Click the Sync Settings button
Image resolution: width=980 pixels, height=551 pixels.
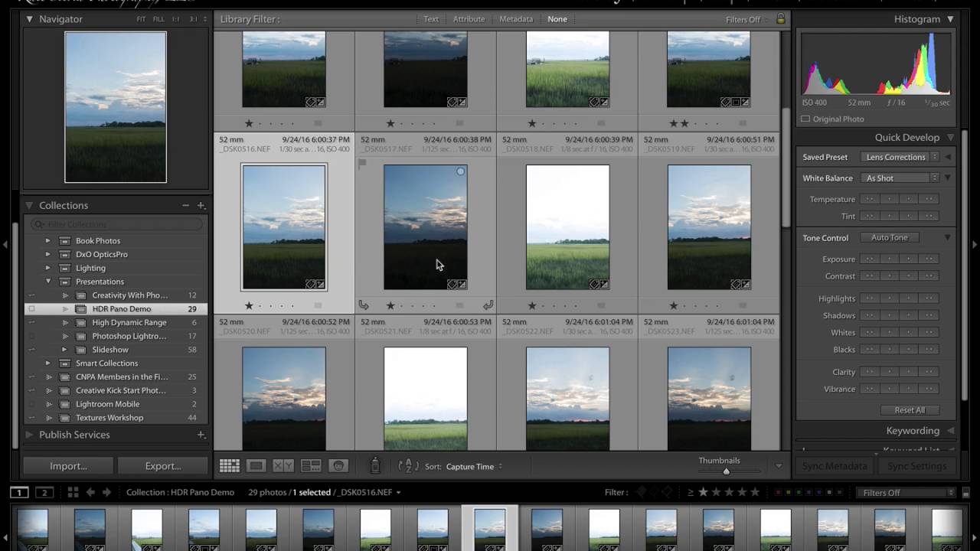coord(916,466)
